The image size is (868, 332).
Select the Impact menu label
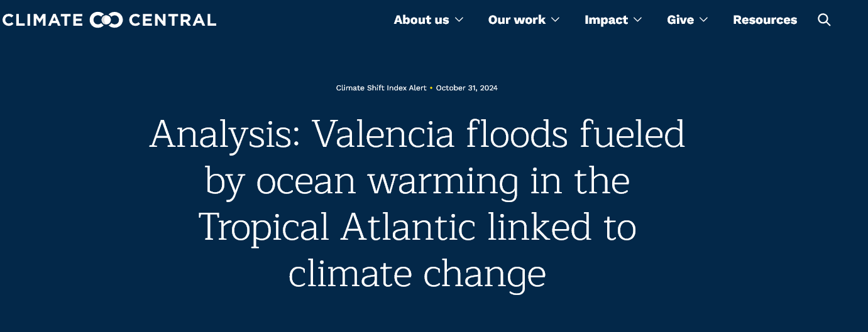(x=606, y=20)
